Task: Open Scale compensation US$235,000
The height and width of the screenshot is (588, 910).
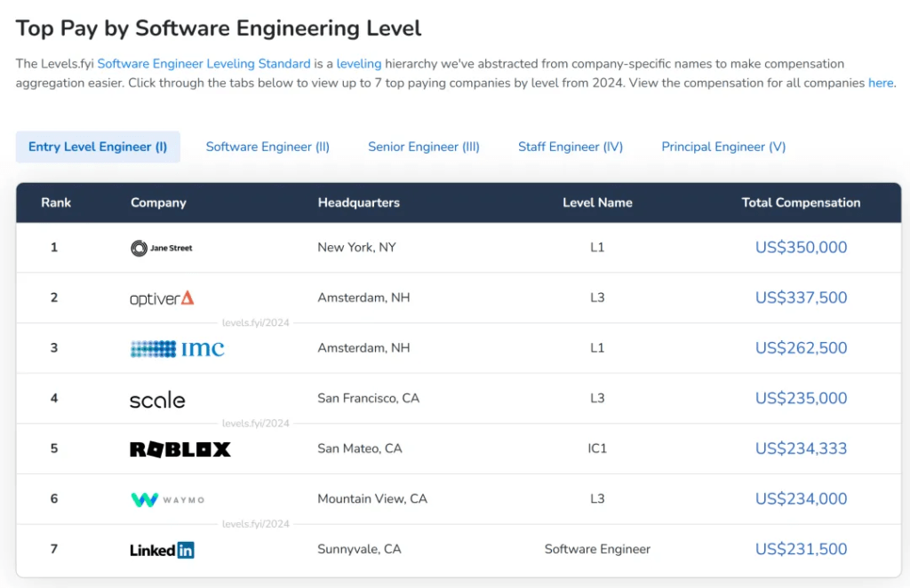Action: coord(801,399)
